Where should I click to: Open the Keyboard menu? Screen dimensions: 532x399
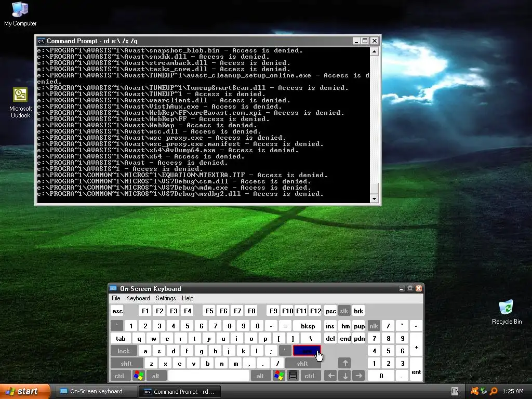pos(138,298)
